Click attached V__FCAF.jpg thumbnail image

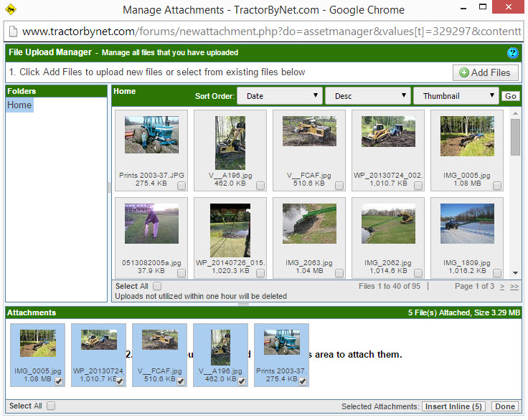pyautogui.click(x=159, y=340)
